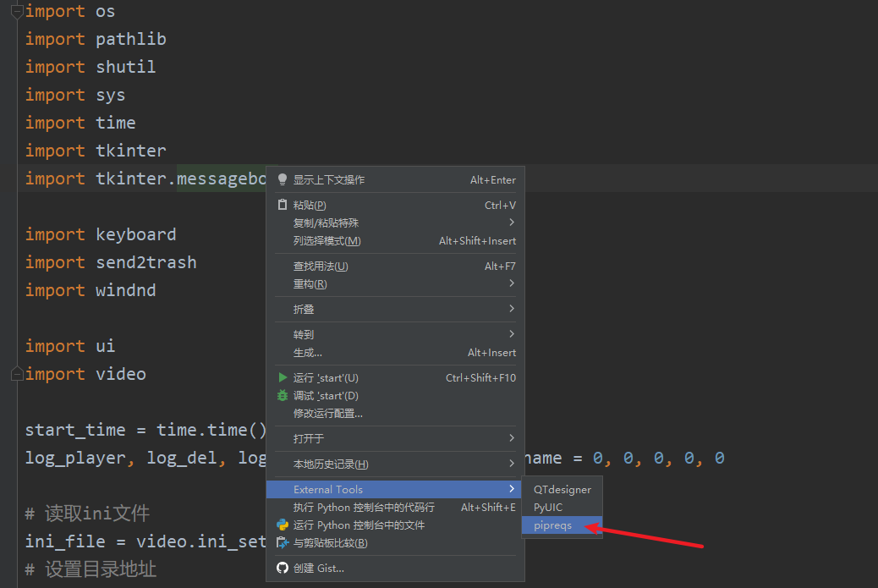Click the debug bug icon for 'start'

[282, 395]
